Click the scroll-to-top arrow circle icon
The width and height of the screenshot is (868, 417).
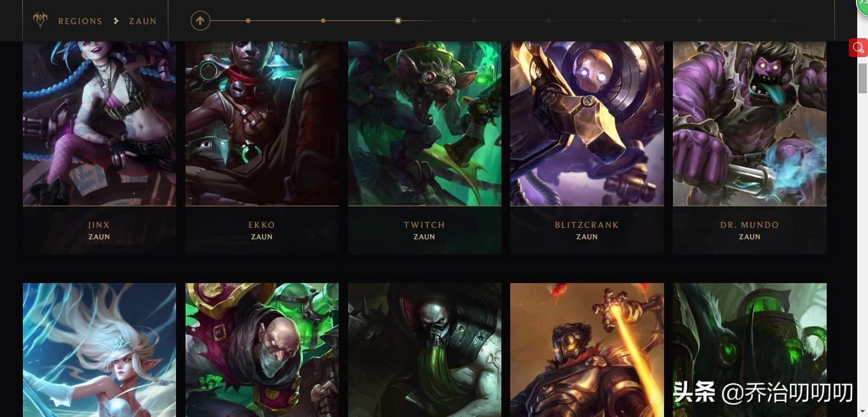pyautogui.click(x=200, y=21)
